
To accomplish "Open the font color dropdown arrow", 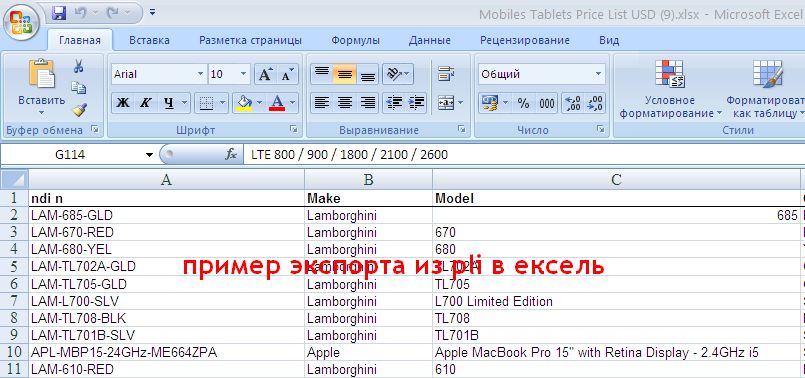I will [293, 103].
